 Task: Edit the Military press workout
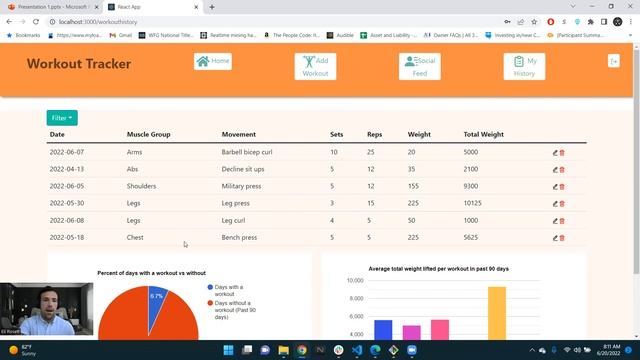click(x=555, y=187)
